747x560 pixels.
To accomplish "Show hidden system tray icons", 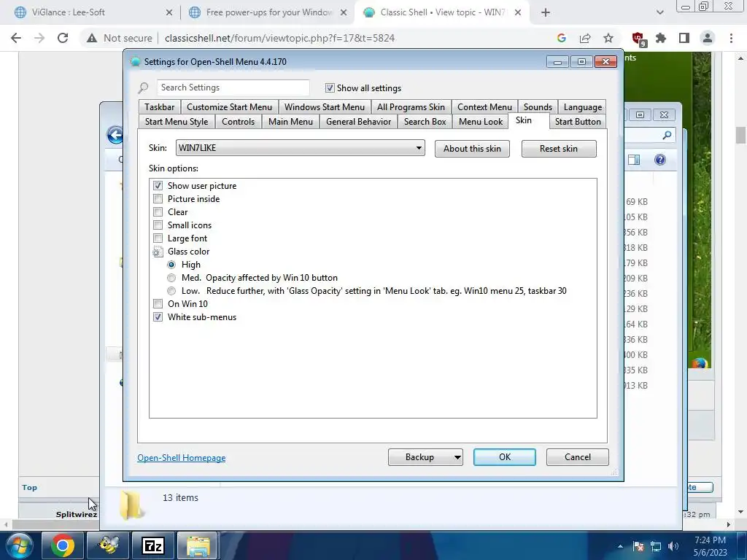I will (x=620, y=546).
